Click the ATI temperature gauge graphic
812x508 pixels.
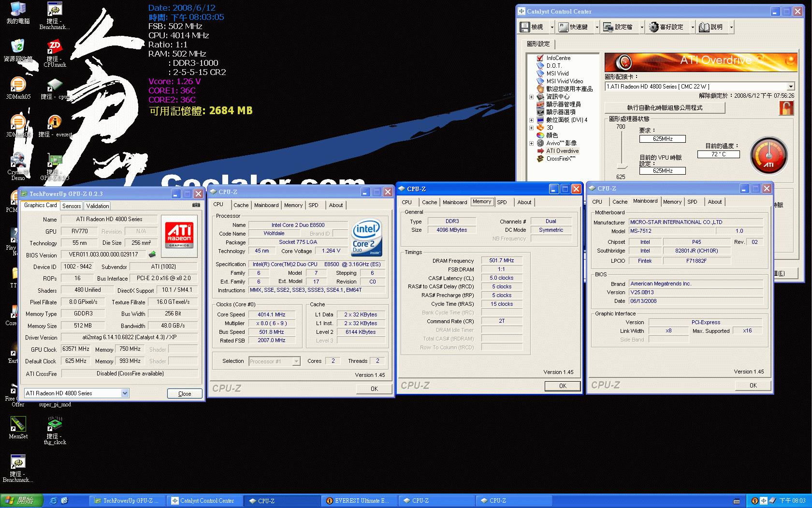(768, 156)
